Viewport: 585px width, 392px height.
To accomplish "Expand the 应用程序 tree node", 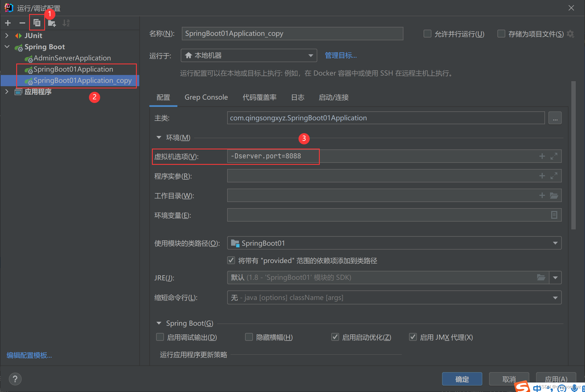I will pos(7,91).
